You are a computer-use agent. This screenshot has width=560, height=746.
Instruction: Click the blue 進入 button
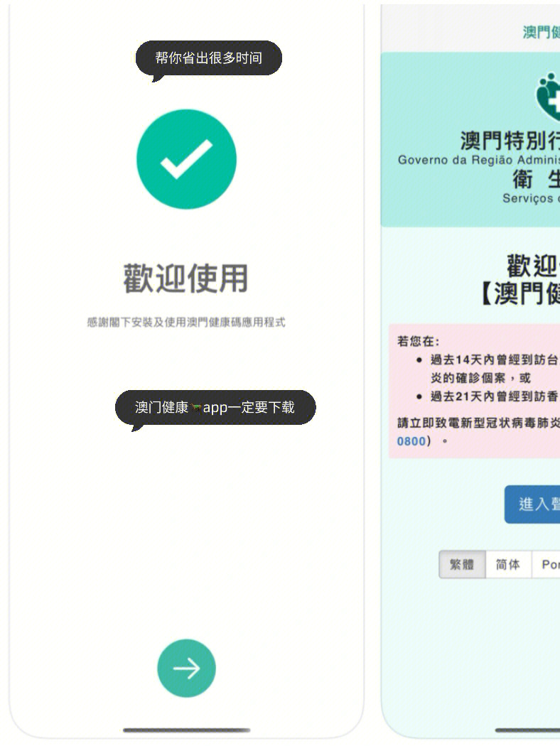coord(532,504)
